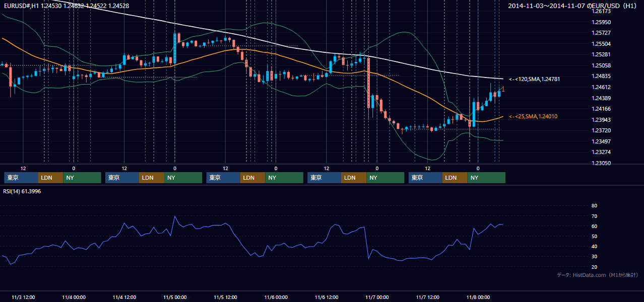Click the 1.26173 price axis value

click(601, 11)
